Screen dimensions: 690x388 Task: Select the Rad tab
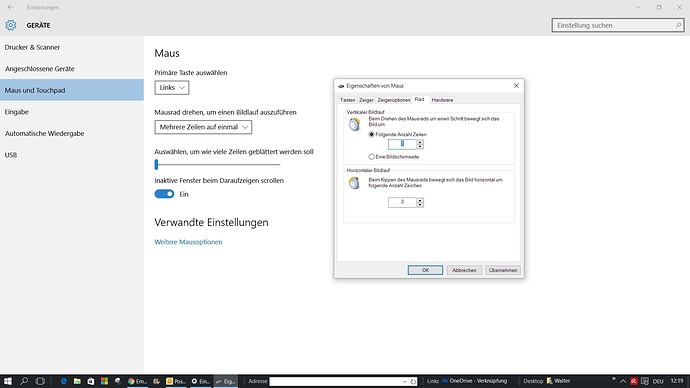(419, 99)
